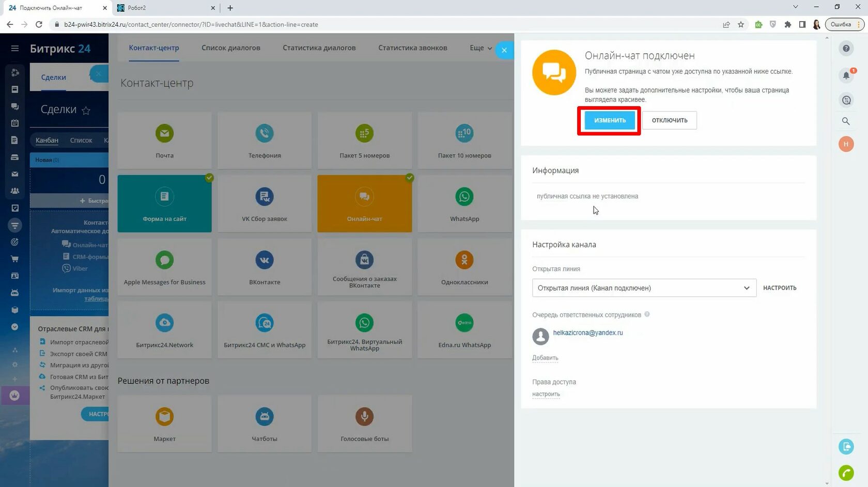Open the ВКонтакте connector tile
Screen dimensions: 868x487
(265, 267)
